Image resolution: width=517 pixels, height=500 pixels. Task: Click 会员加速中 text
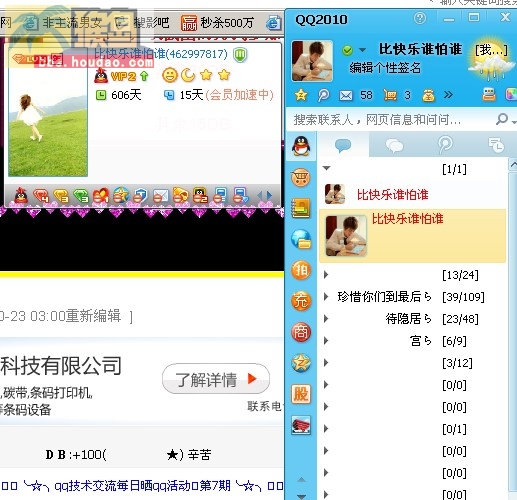point(239,95)
